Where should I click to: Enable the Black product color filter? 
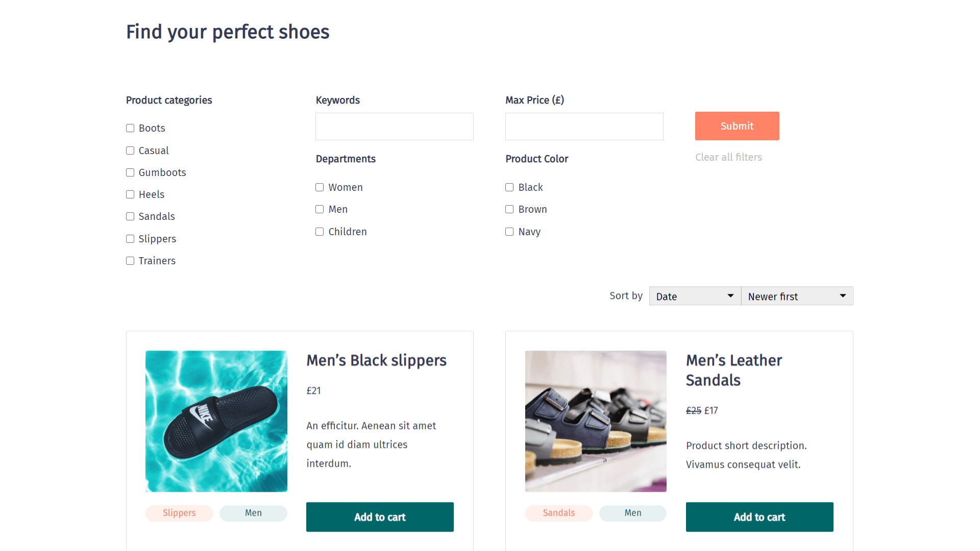click(x=509, y=187)
